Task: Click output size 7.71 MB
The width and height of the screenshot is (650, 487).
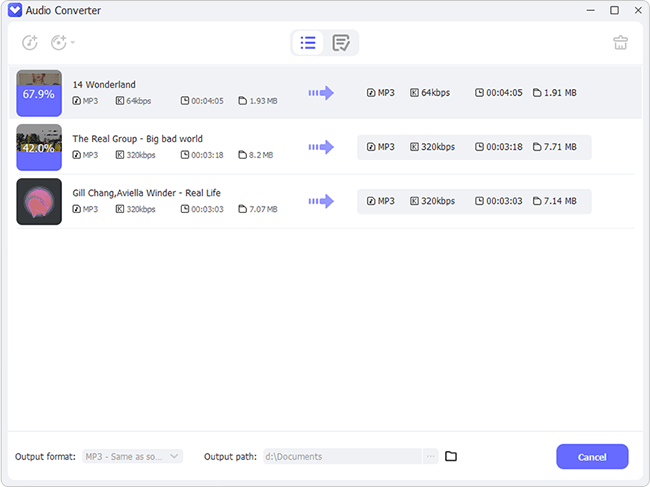Action: point(555,147)
